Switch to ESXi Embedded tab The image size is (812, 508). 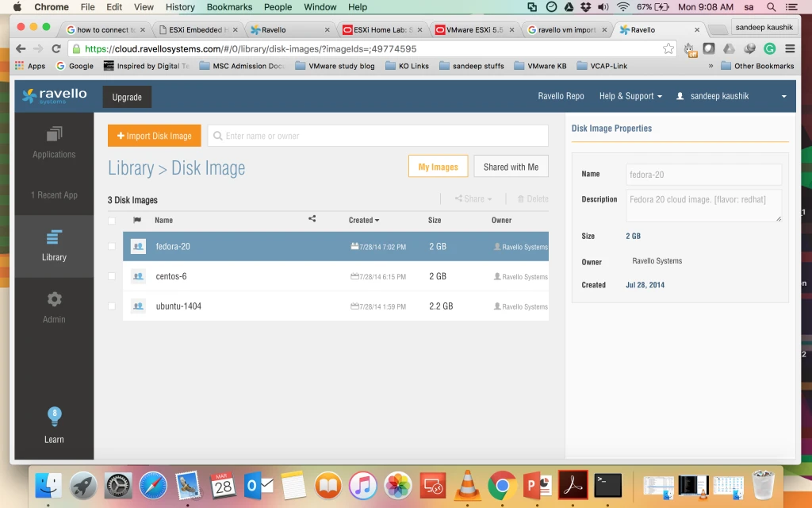(197, 29)
